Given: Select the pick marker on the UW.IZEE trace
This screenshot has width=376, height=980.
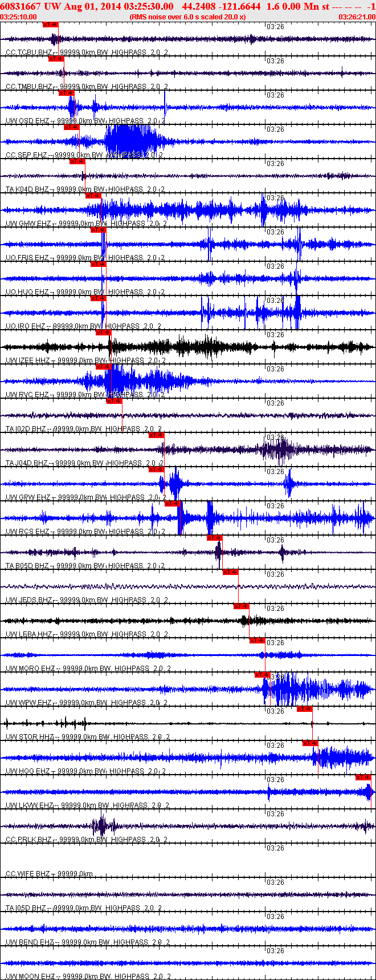Looking at the screenshot, I should click(x=103, y=333).
